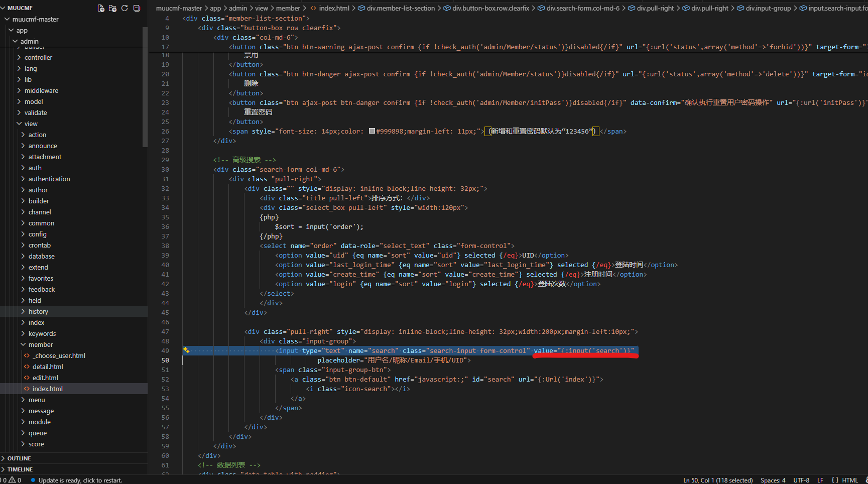Collapse all folders in Explorer
The width and height of the screenshot is (868, 484).
[x=137, y=8]
